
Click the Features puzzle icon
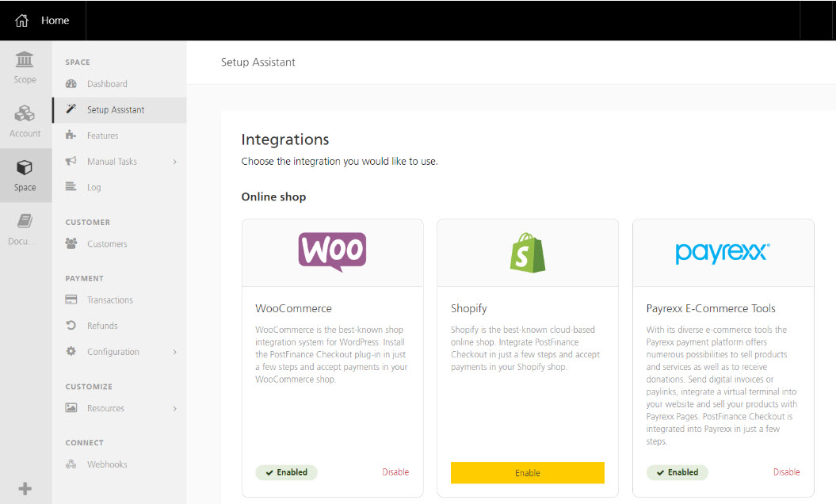(x=71, y=135)
